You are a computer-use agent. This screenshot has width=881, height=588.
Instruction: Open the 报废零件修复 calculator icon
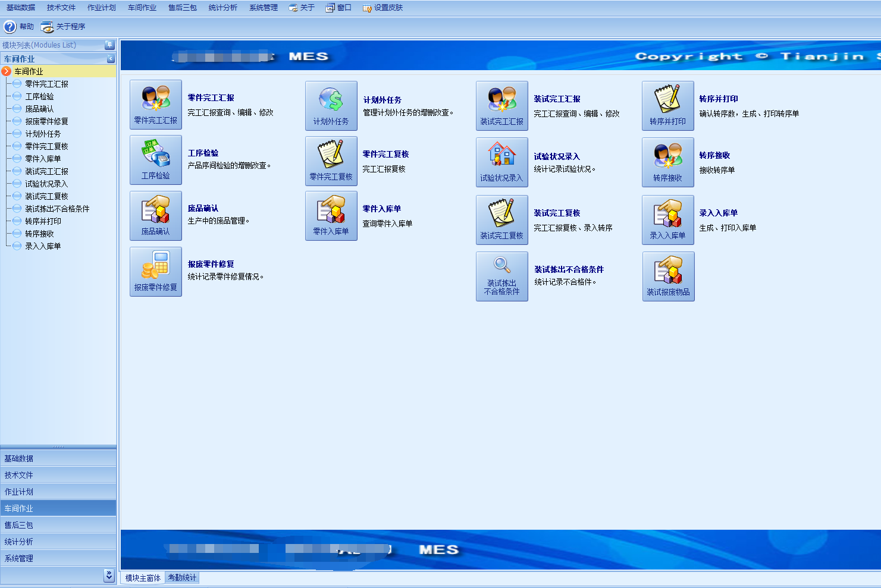[x=156, y=272]
